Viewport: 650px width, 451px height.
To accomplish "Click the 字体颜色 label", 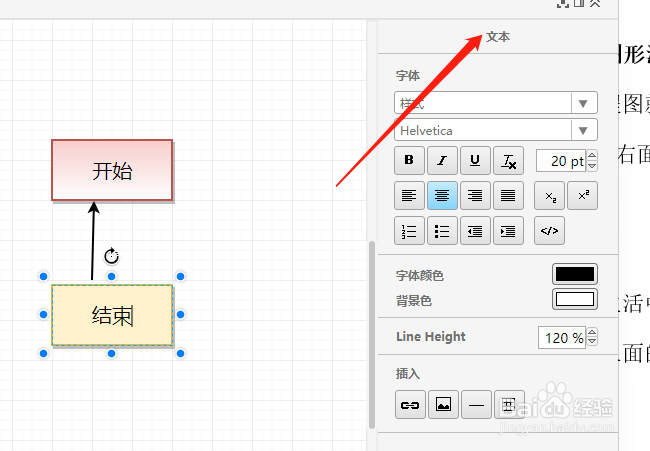I will click(420, 276).
